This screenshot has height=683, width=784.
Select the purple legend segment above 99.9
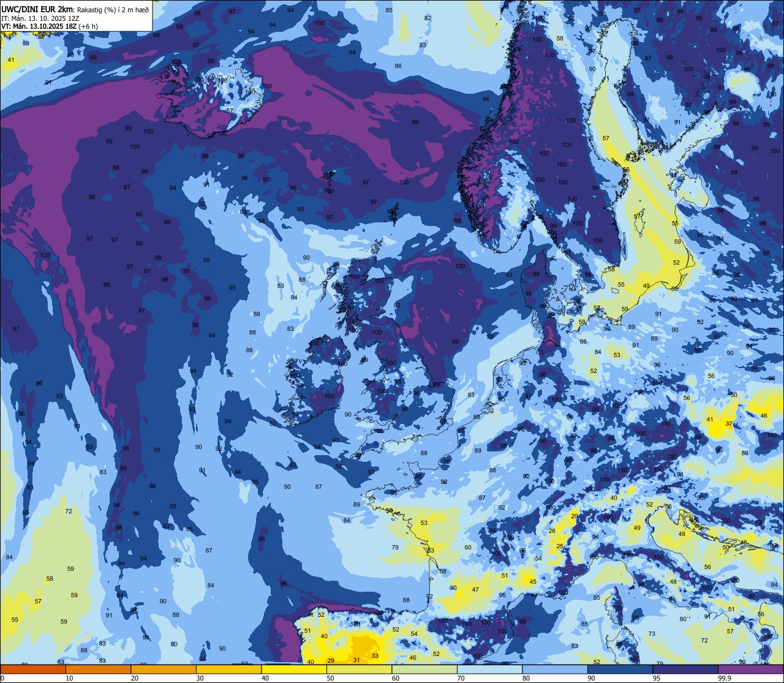[750, 669]
